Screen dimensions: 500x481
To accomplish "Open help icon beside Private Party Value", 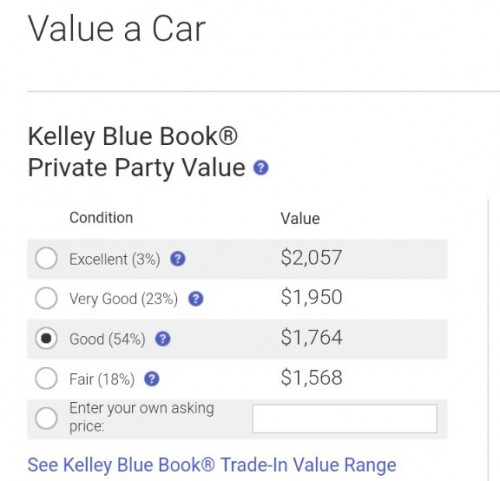I will (x=261, y=168).
